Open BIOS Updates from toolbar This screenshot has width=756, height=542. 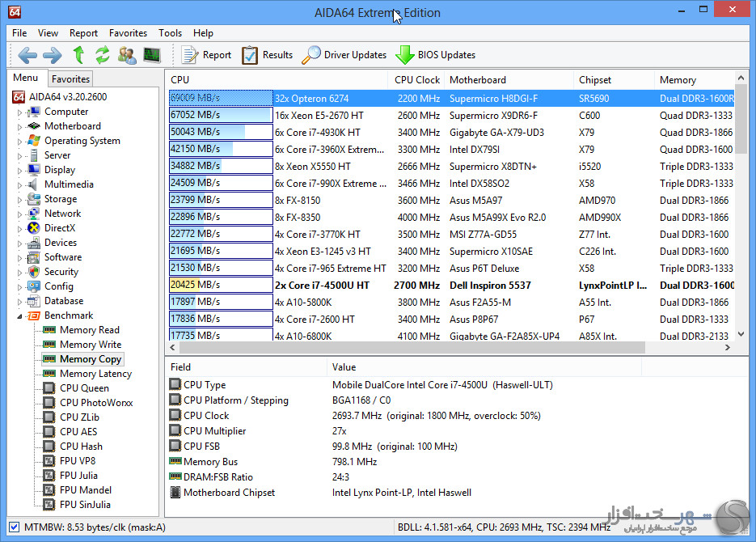pyautogui.click(x=435, y=55)
